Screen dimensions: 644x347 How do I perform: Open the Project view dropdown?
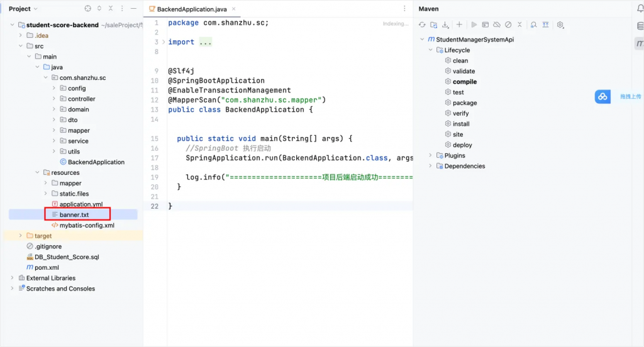[23, 9]
